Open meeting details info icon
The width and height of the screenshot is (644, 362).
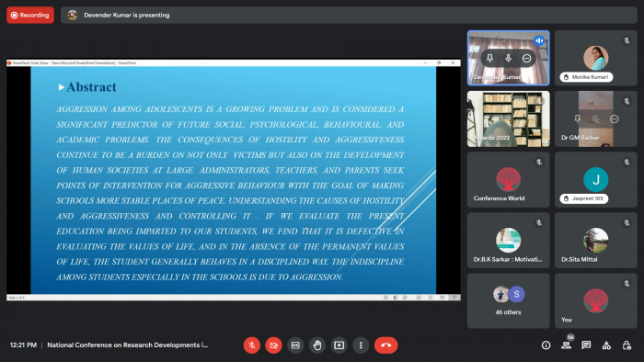[546, 345]
